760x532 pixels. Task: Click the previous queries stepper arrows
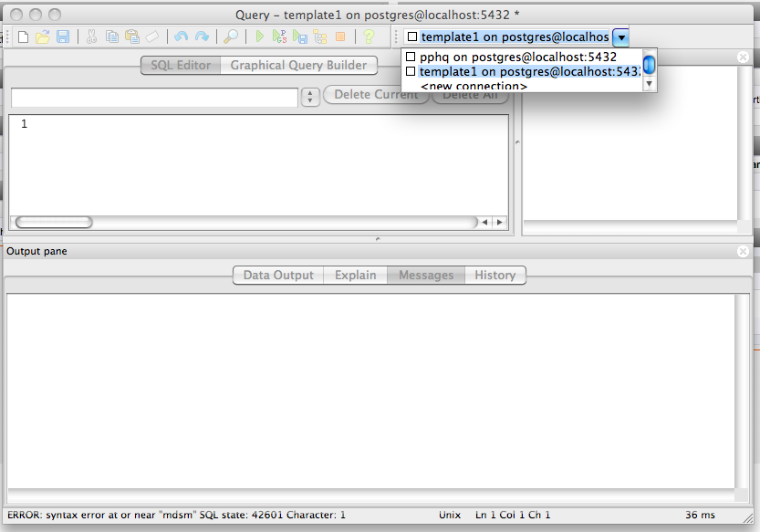[309, 97]
